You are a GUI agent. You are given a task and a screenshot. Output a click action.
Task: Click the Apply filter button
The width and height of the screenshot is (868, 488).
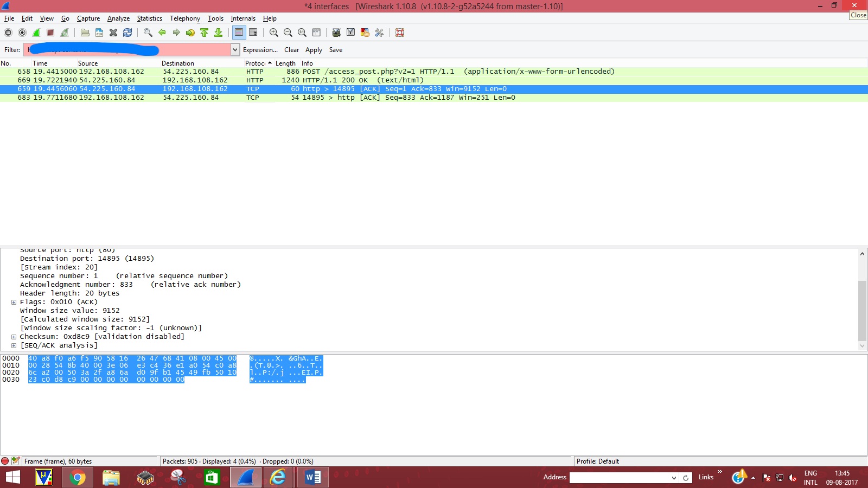(314, 50)
